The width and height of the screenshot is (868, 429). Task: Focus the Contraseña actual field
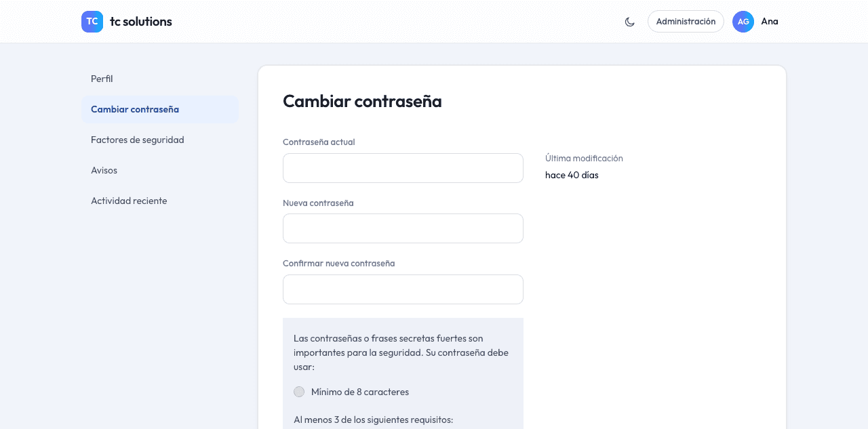[403, 168]
